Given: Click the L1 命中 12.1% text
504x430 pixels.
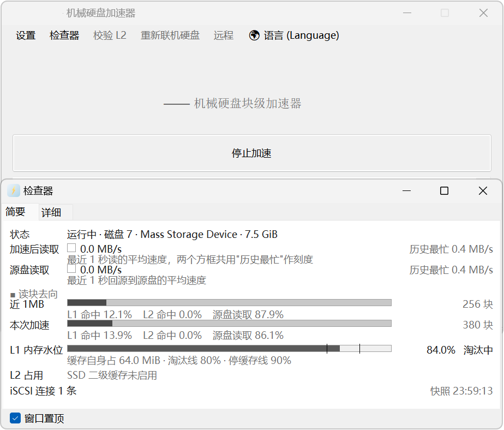Looking at the screenshot, I should click(x=100, y=314).
